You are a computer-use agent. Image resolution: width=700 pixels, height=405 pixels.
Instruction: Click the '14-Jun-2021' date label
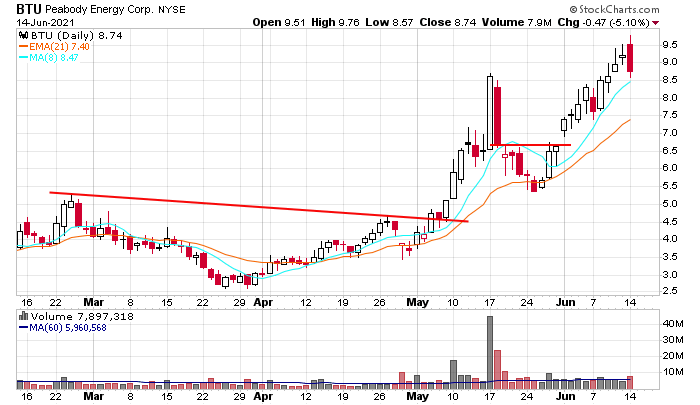(x=46, y=22)
